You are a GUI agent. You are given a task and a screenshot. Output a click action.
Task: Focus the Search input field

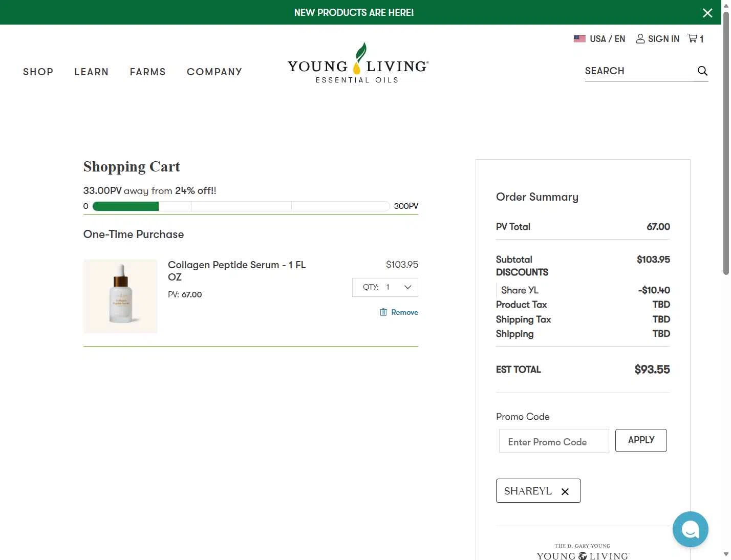(x=639, y=71)
